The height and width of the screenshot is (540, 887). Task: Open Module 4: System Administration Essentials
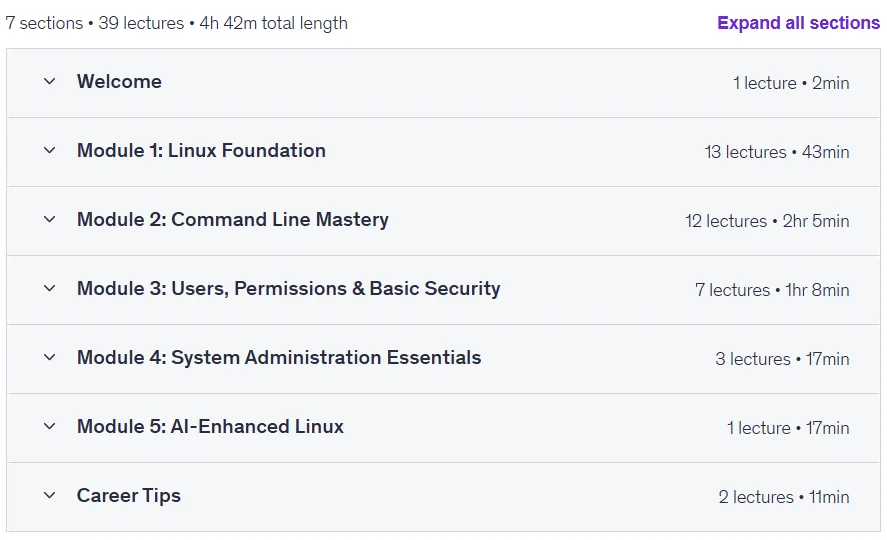pyautogui.click(x=279, y=358)
